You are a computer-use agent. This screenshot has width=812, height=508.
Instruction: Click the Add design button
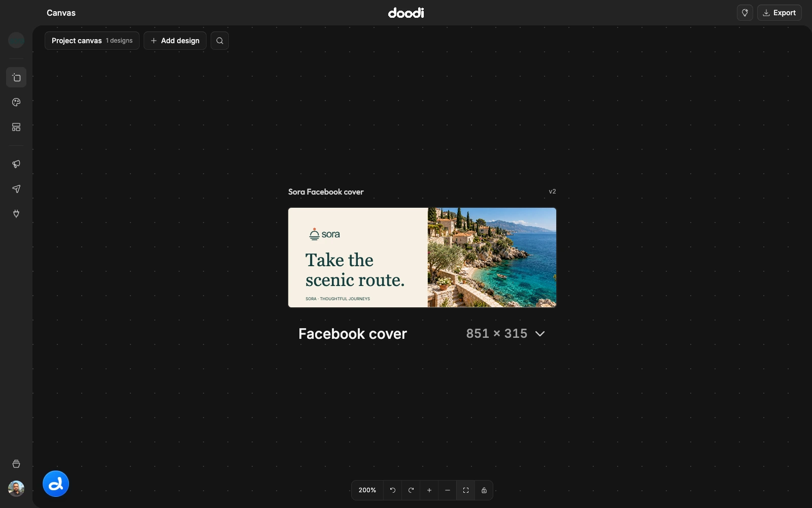[175, 41]
